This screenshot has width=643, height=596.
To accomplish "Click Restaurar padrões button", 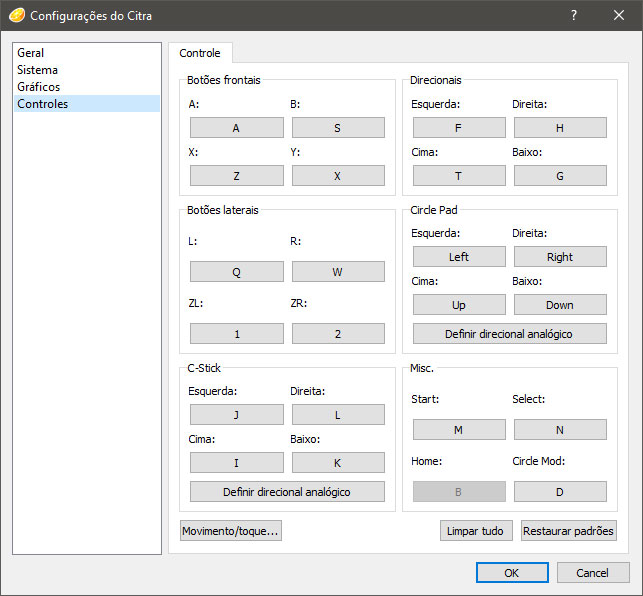I will coord(569,531).
